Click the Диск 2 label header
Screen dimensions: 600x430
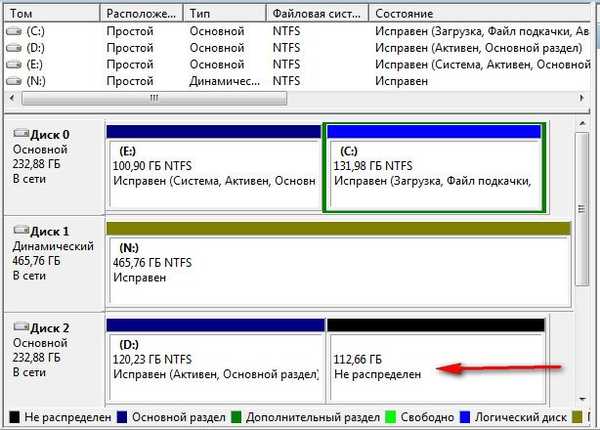[50, 328]
